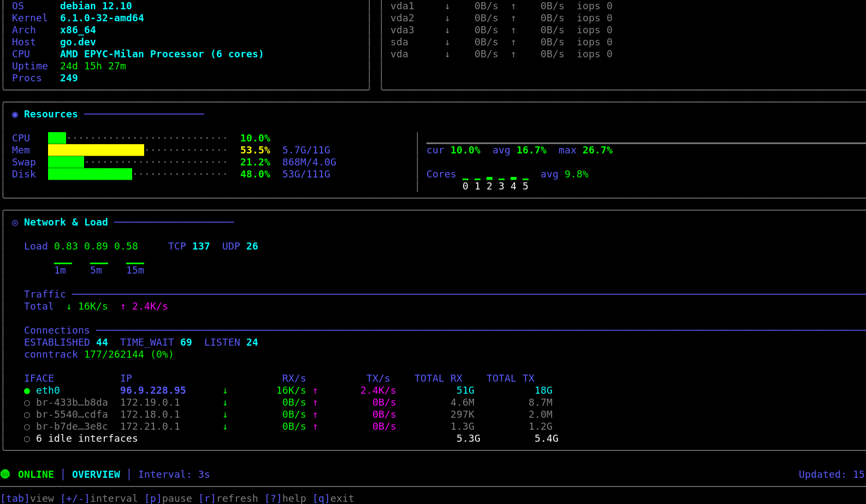Click the IFACE column header
The height and width of the screenshot is (504, 866).
(x=39, y=378)
